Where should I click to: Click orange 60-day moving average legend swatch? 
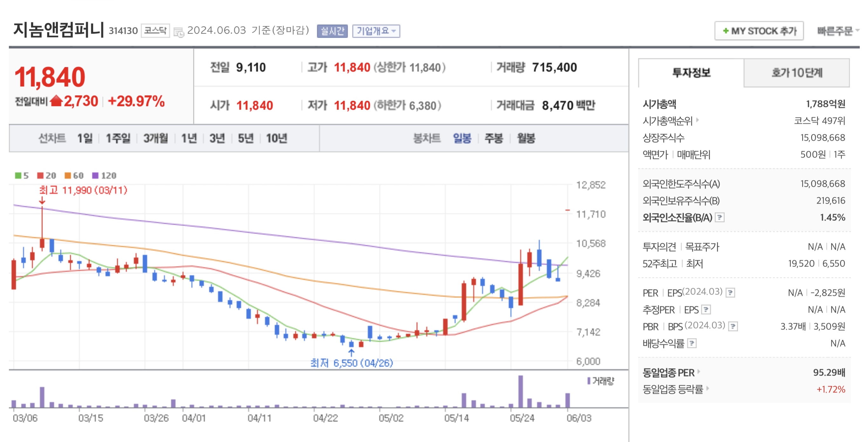[68, 175]
